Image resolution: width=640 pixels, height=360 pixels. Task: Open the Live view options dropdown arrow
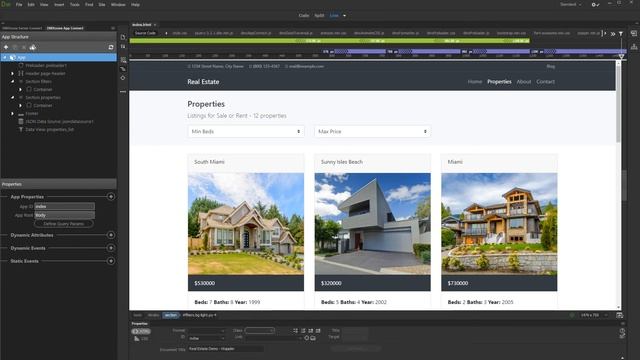point(344,16)
